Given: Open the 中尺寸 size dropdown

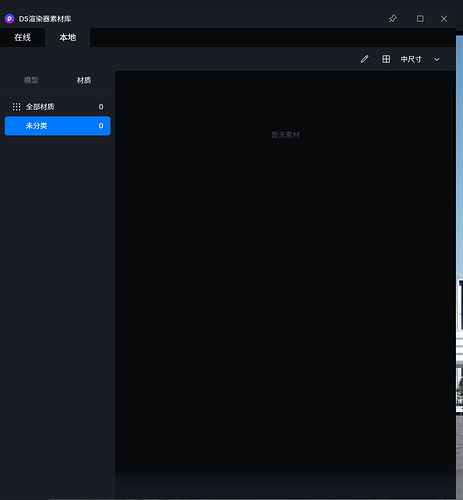Looking at the screenshot, I should (420, 59).
